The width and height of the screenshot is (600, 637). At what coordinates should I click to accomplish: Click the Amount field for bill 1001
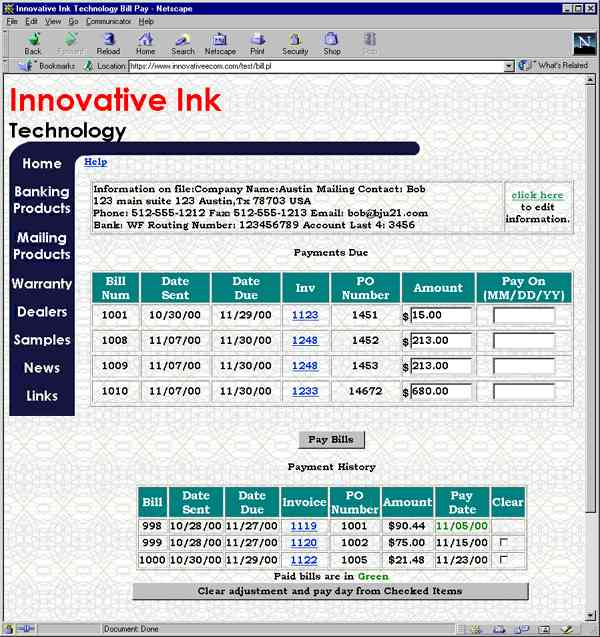coord(442,315)
